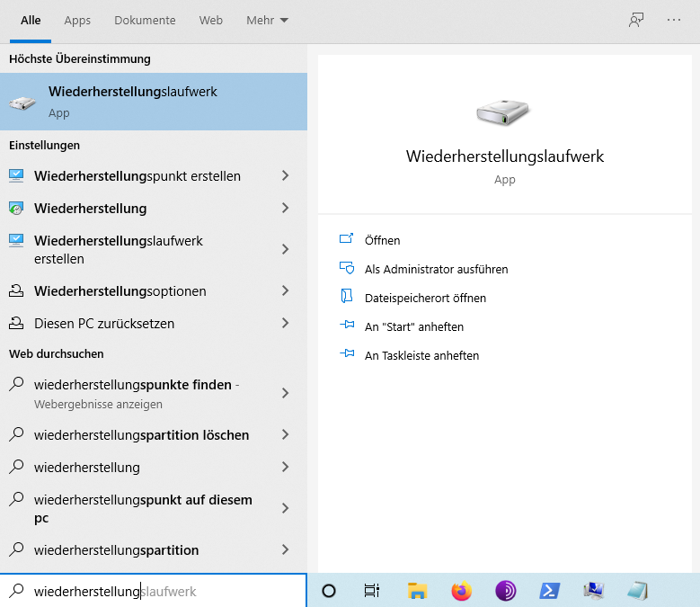This screenshot has height=607, width=700.
Task: Open Tor Browser purple icon on taskbar
Action: click(x=505, y=591)
